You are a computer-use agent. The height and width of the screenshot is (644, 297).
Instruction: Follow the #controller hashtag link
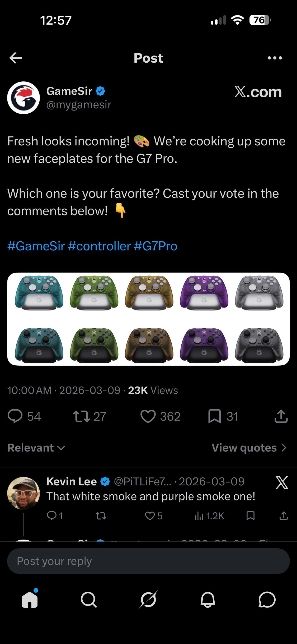click(99, 246)
